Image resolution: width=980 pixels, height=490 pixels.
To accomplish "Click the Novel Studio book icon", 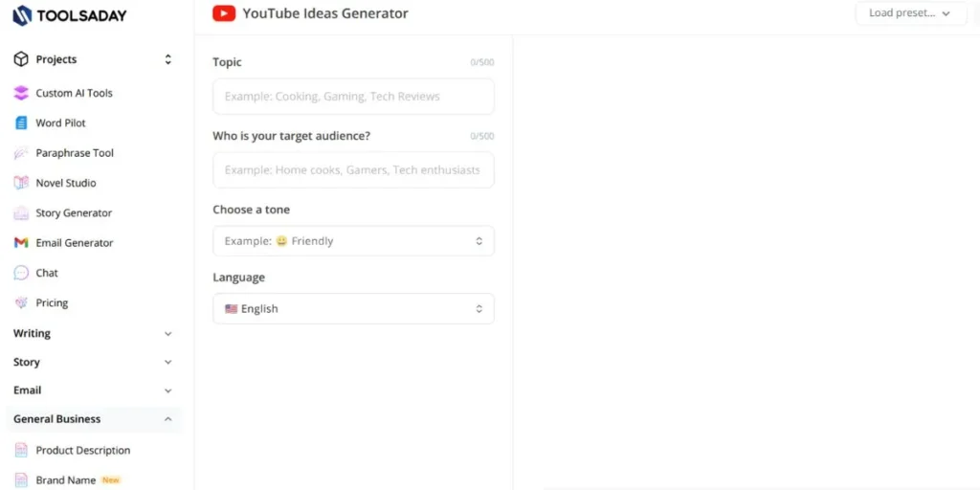I will tap(21, 183).
